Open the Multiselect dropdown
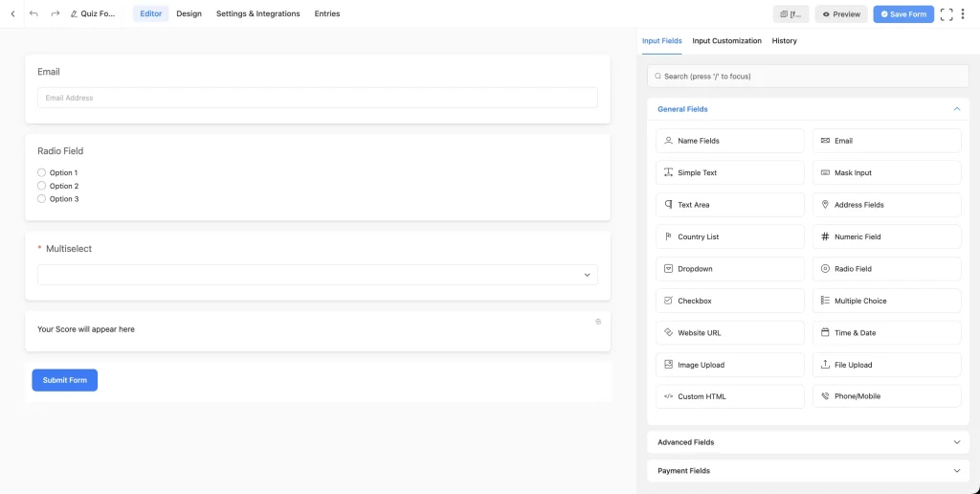The width and height of the screenshot is (980, 494). (x=318, y=275)
